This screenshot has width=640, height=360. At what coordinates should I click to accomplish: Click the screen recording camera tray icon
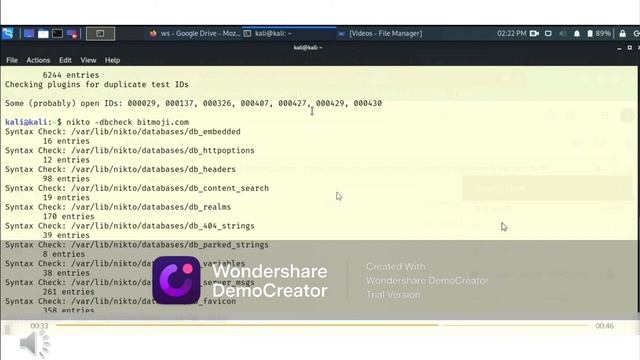534,33
